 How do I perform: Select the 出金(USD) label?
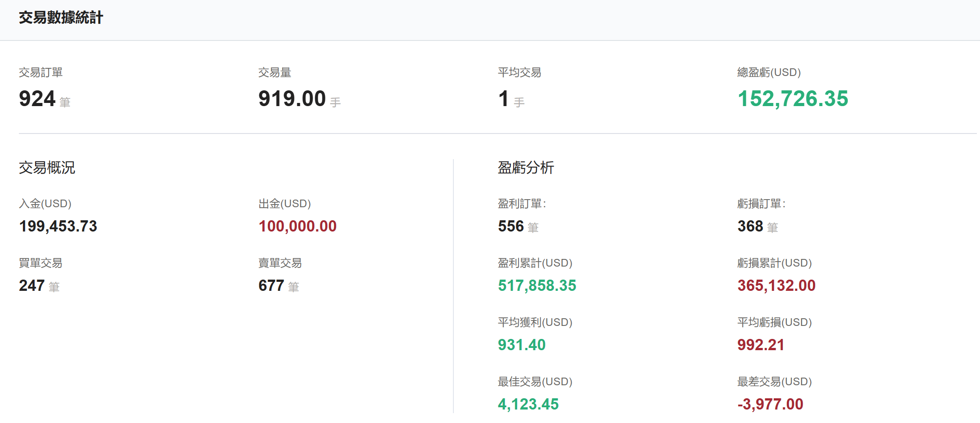[x=285, y=204]
